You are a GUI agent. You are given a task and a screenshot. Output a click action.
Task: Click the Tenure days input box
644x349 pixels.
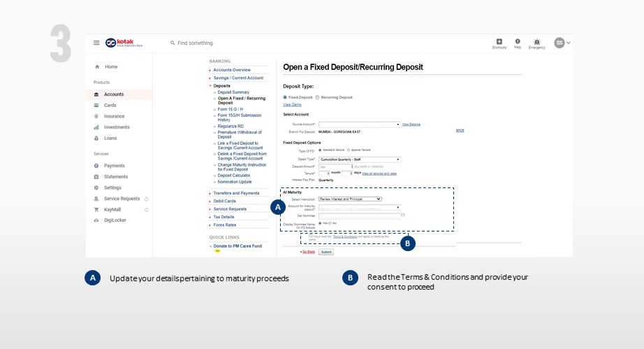point(347,173)
